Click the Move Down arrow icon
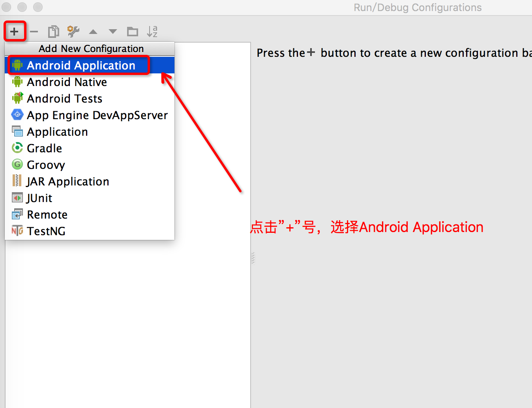The height and width of the screenshot is (408, 532). coord(113,32)
